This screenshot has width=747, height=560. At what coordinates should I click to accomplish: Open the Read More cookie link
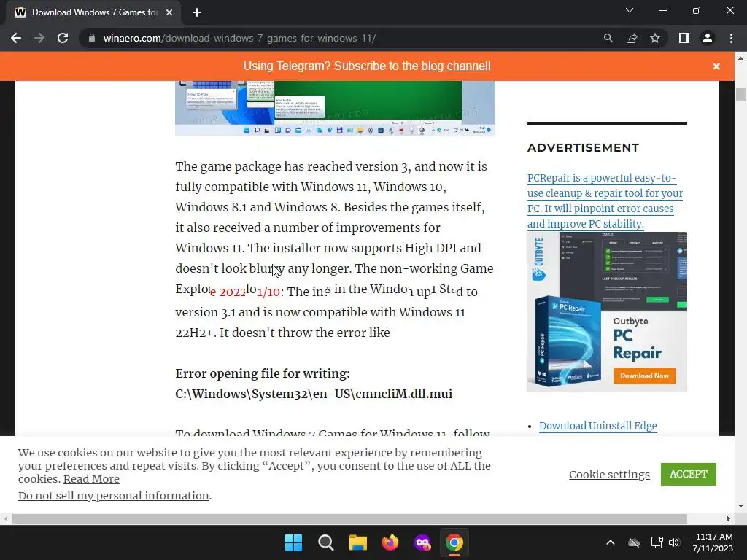click(x=91, y=479)
